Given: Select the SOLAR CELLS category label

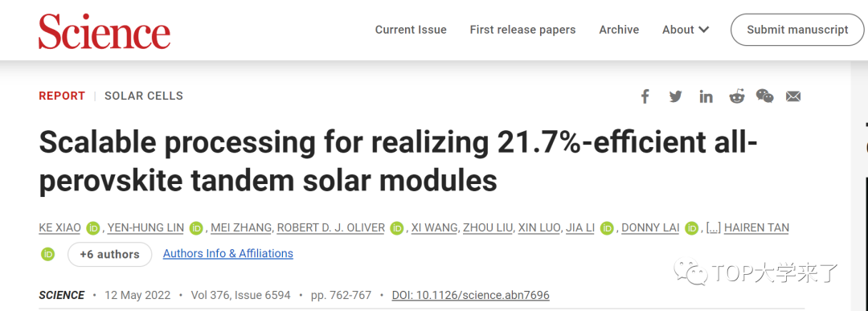Looking at the screenshot, I should (x=144, y=96).
